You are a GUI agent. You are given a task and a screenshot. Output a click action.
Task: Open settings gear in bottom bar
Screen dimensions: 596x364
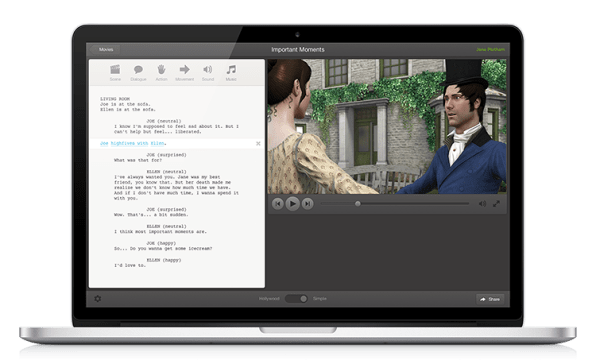[98, 299]
